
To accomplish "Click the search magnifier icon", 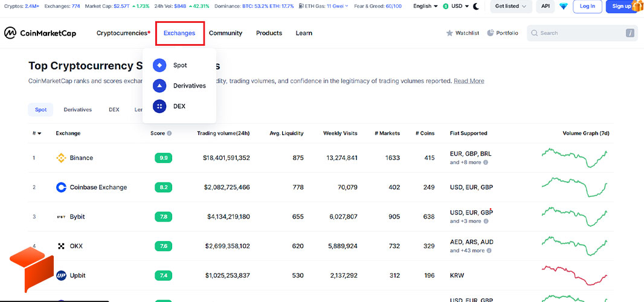I will coord(534,33).
